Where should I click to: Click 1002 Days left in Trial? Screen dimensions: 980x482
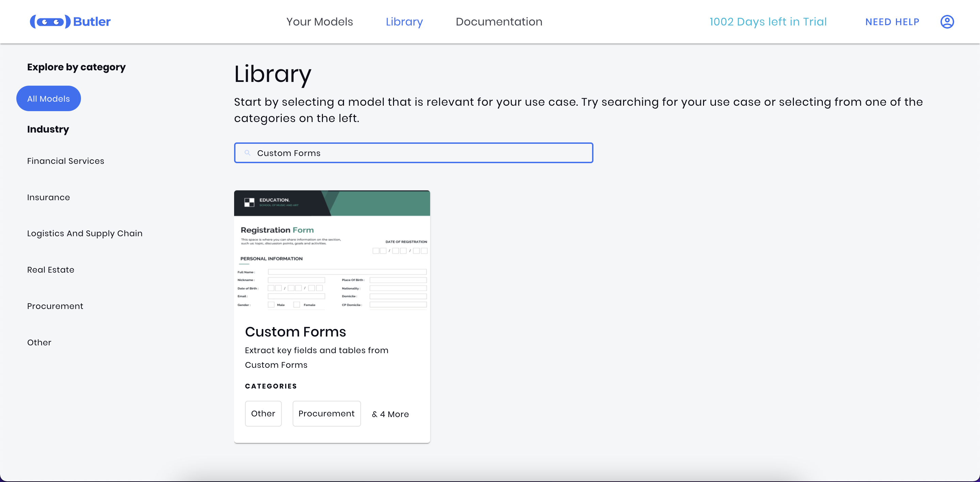pos(768,22)
